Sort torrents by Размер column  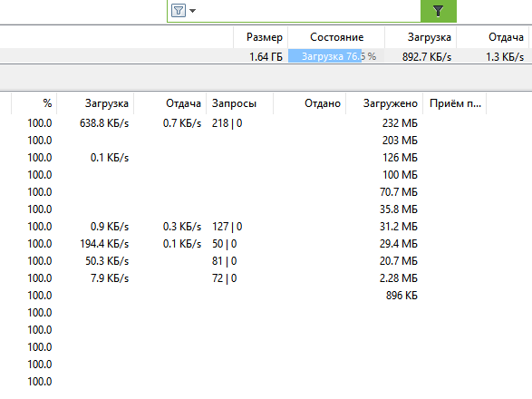pyautogui.click(x=261, y=37)
